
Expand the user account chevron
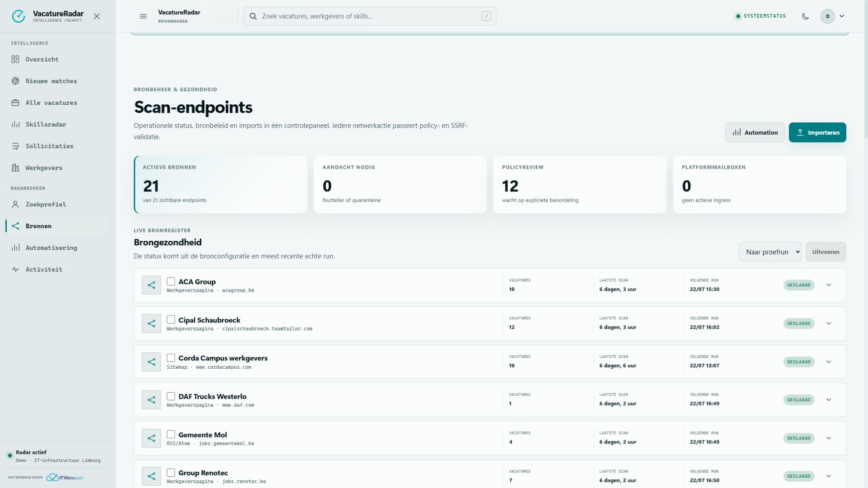pyautogui.click(x=842, y=16)
